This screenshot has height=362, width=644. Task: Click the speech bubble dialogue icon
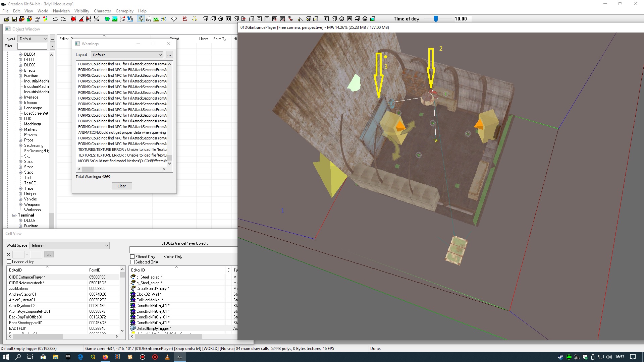point(174,19)
